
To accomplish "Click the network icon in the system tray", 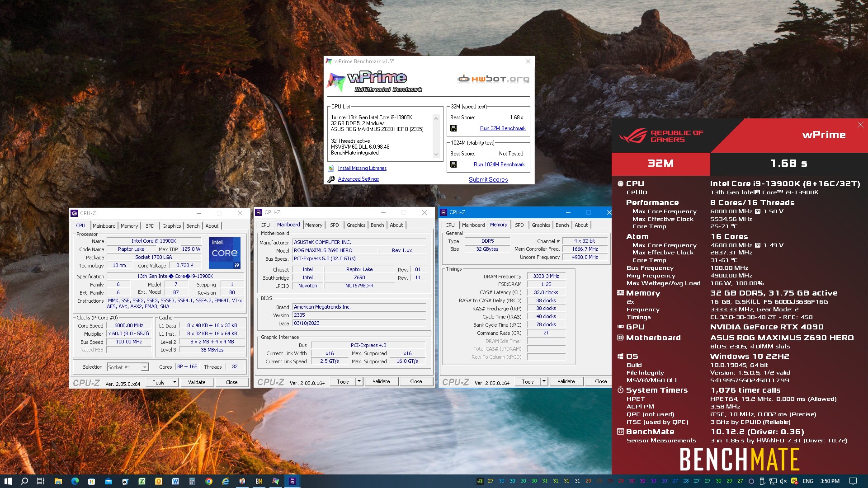I will click(x=773, y=481).
